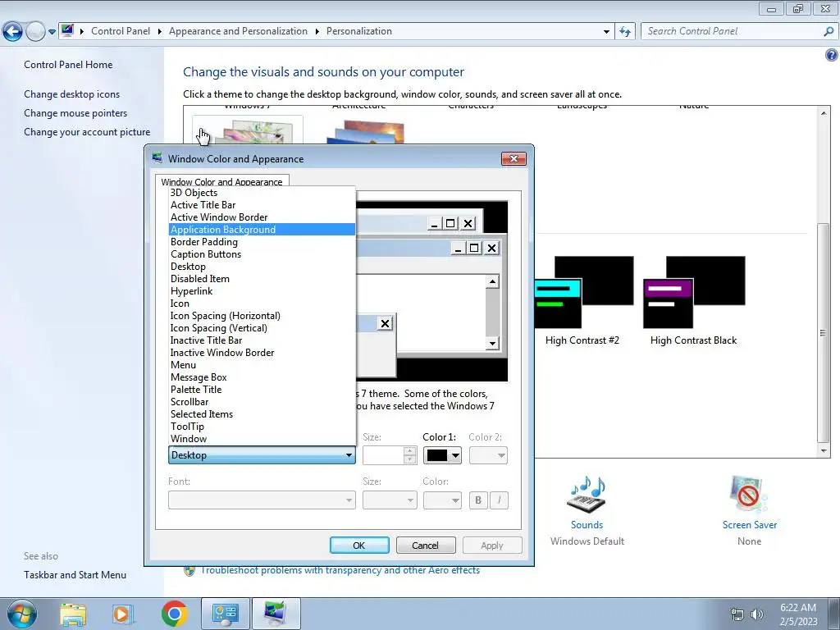The width and height of the screenshot is (840, 630).
Task: Select Window entry at list bottom
Action: point(262,440)
